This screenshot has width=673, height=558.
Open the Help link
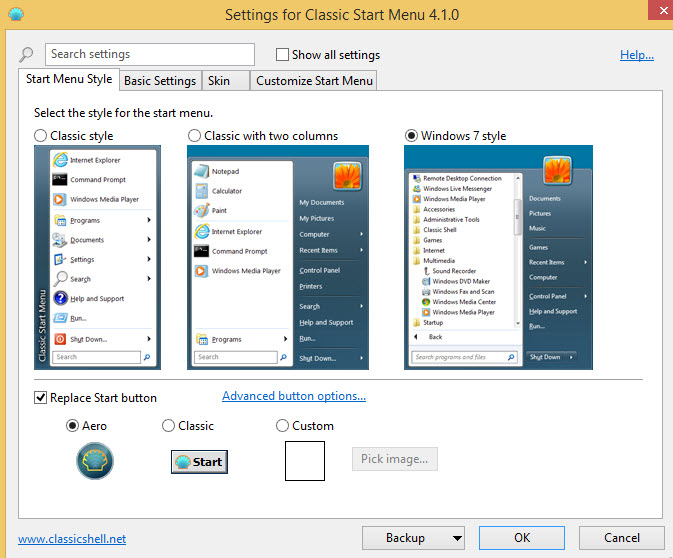point(637,55)
